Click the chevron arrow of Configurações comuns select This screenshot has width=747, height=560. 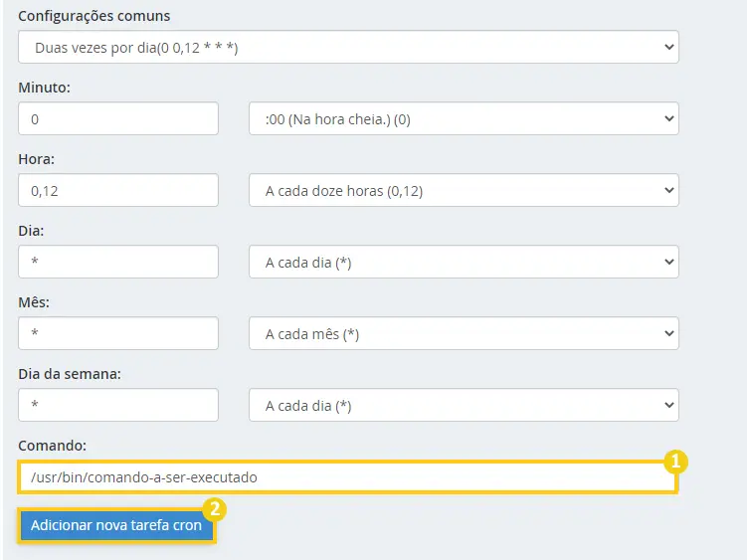tap(668, 47)
